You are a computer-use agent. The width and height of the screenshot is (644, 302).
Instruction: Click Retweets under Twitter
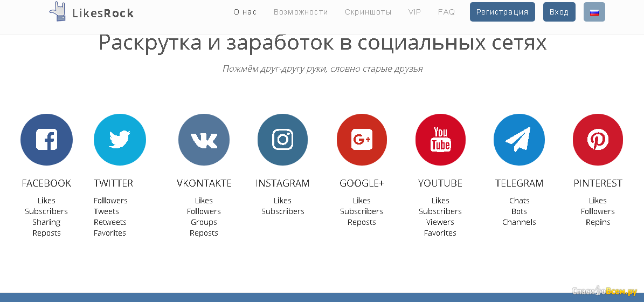pos(110,222)
